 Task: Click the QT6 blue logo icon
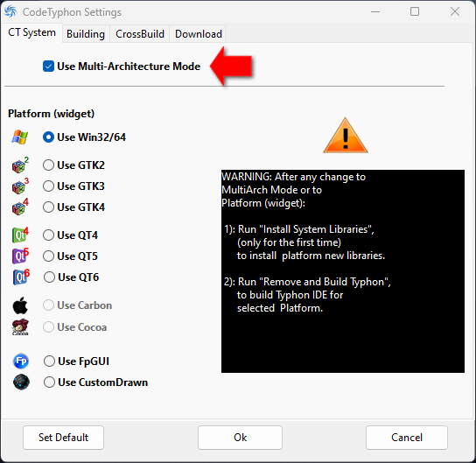tap(21, 277)
